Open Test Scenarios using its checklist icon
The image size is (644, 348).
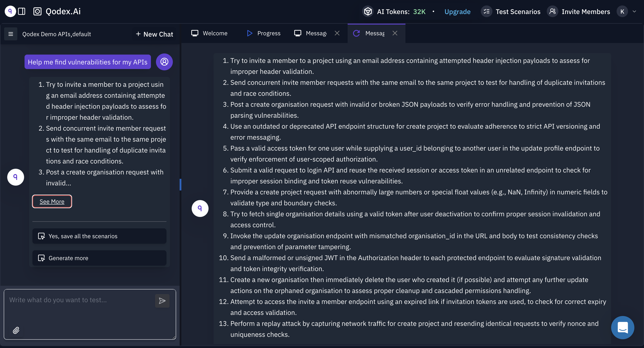coord(487,11)
